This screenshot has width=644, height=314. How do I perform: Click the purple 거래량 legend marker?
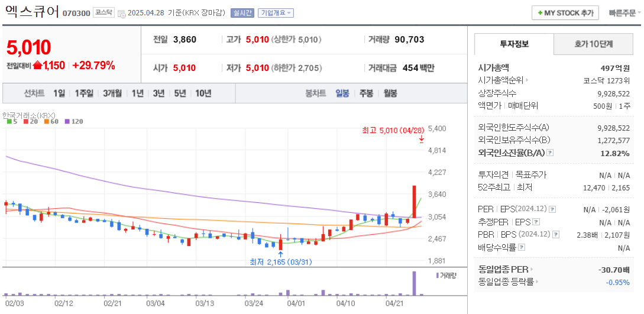(x=437, y=276)
